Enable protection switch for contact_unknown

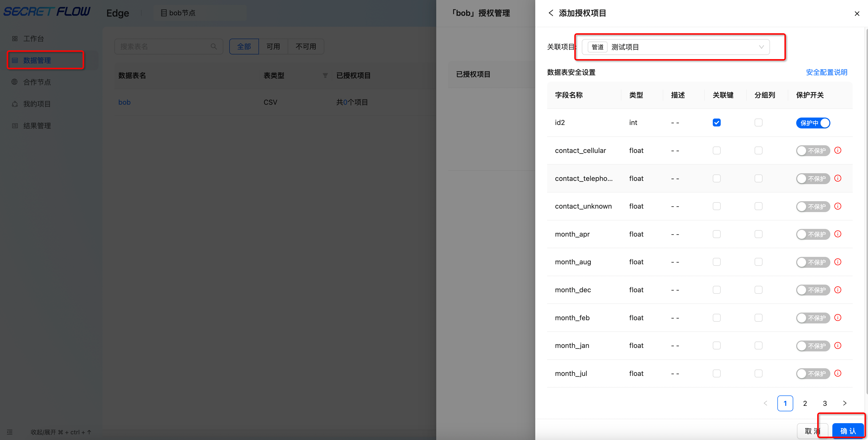click(x=813, y=207)
